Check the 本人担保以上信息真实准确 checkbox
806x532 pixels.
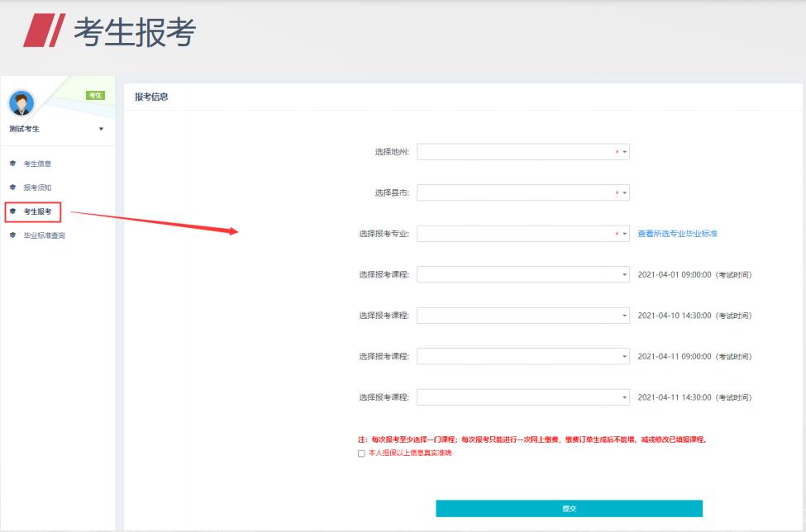tap(361, 454)
